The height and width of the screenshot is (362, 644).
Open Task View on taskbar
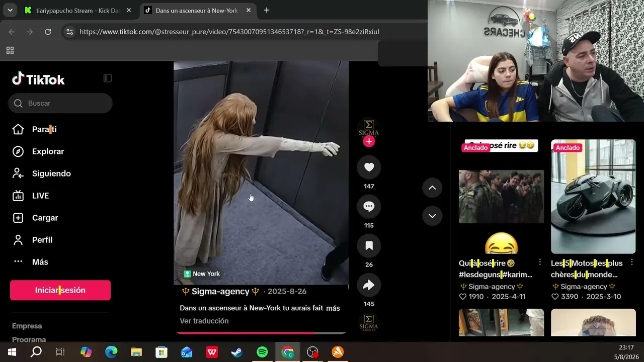pyautogui.click(x=60, y=352)
